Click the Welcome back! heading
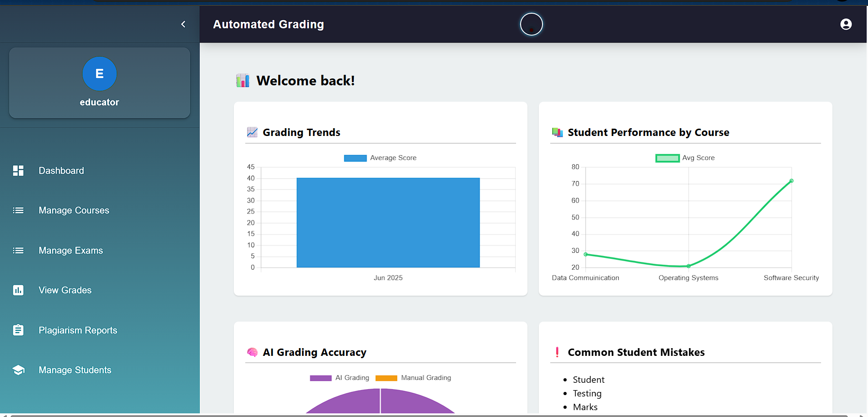This screenshot has width=868, height=417. (305, 81)
